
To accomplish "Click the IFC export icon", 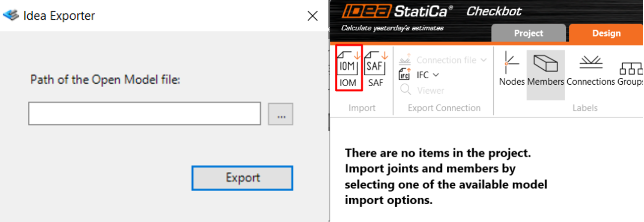I will (404, 75).
